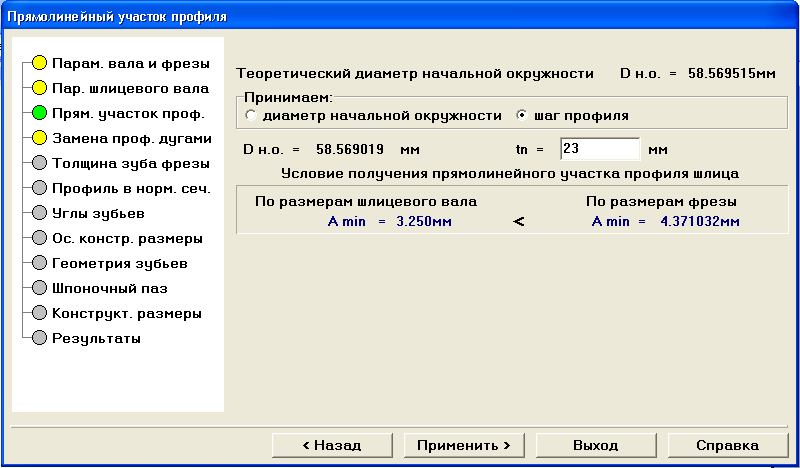800x468 pixels.
Task: Open Геометрия зубьев step
Action: click(119, 264)
